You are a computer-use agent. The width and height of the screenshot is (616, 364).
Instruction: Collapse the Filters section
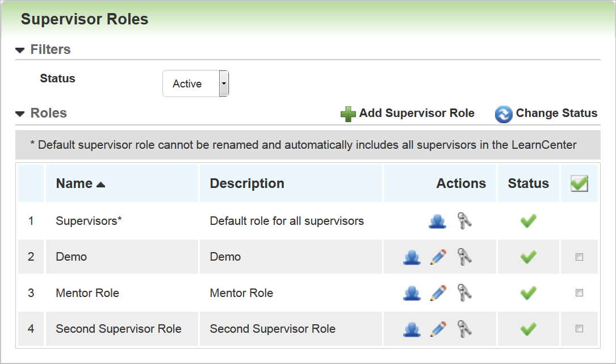click(x=21, y=50)
